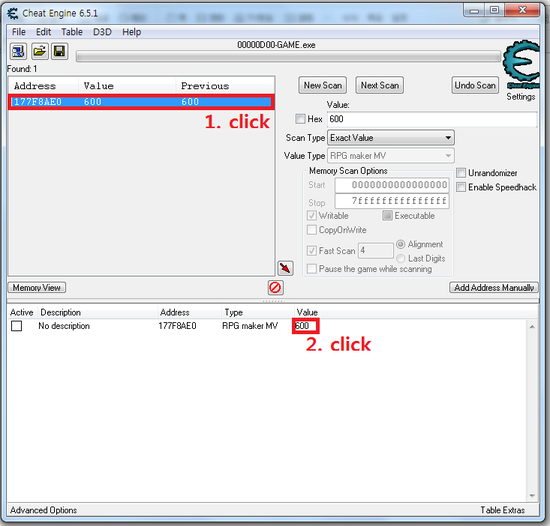Tick the Active box for 177F8AE0
The width and height of the screenshot is (550, 526).
16,326
